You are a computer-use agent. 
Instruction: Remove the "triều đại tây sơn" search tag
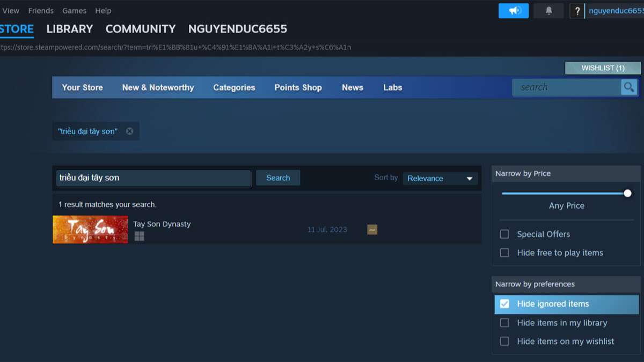(129, 131)
